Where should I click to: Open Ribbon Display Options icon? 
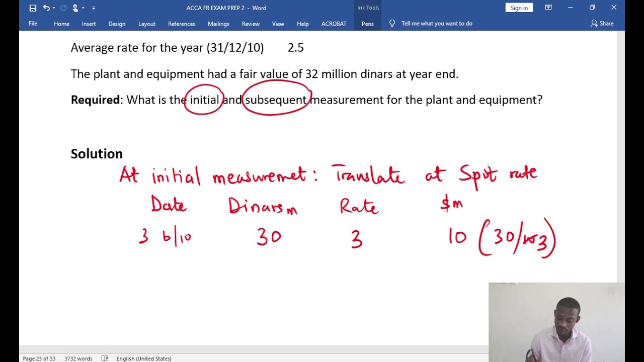tap(548, 8)
